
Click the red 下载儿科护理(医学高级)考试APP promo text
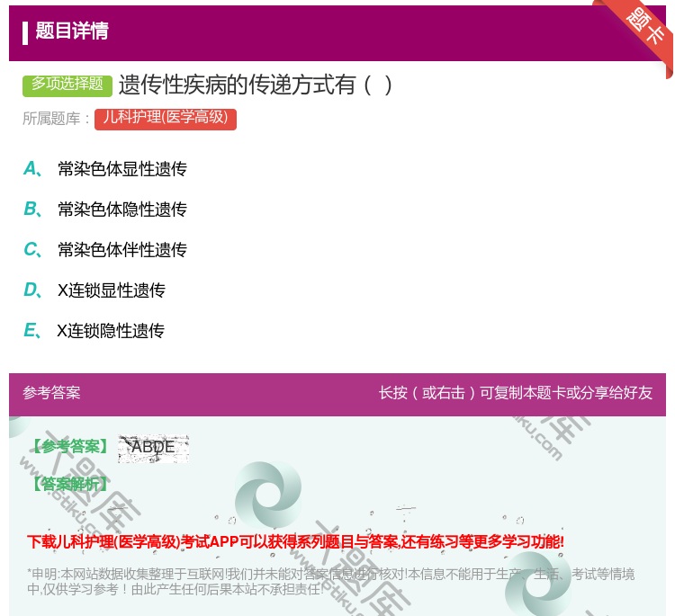[295, 541]
